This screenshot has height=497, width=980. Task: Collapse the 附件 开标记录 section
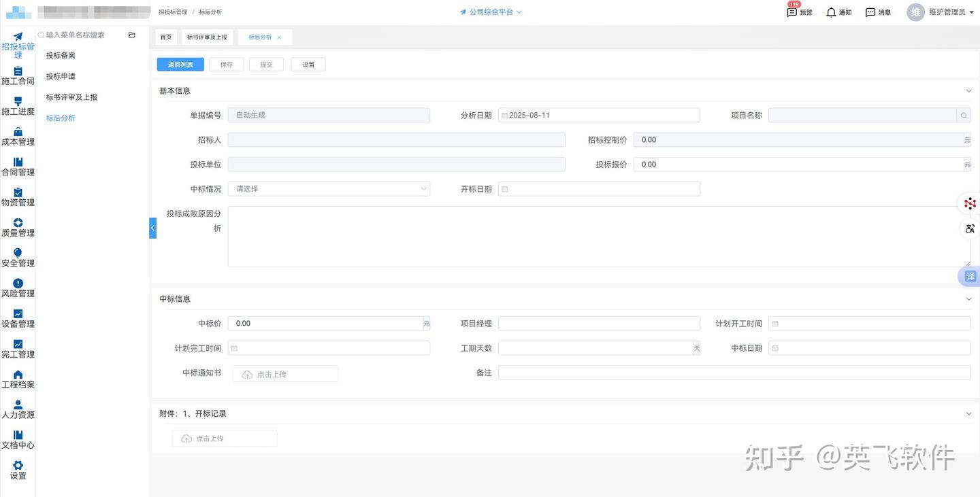coord(968,413)
